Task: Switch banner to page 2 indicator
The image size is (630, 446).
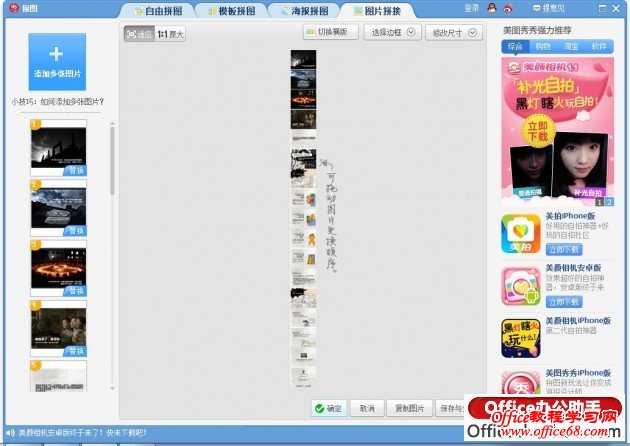Action: (x=609, y=202)
